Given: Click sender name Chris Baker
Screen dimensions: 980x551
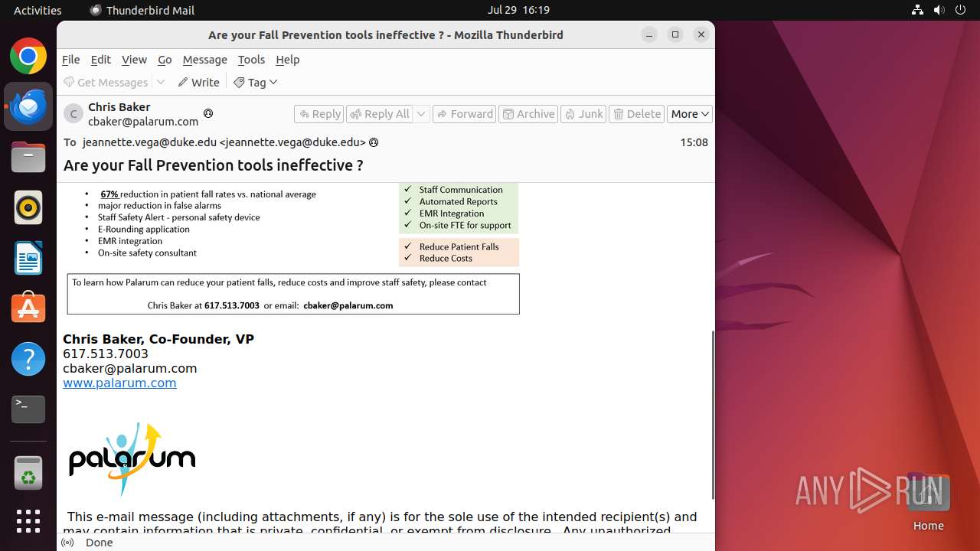Looking at the screenshot, I should (x=119, y=107).
